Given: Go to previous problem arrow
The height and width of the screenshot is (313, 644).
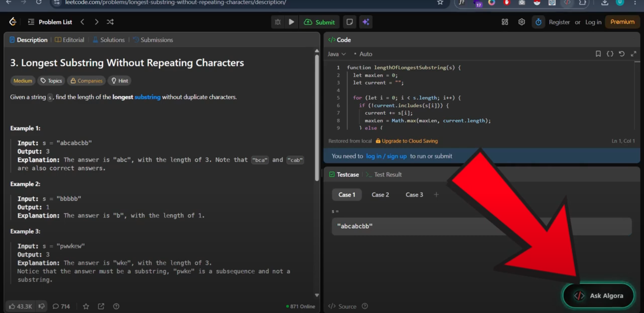Looking at the screenshot, I should (x=82, y=22).
